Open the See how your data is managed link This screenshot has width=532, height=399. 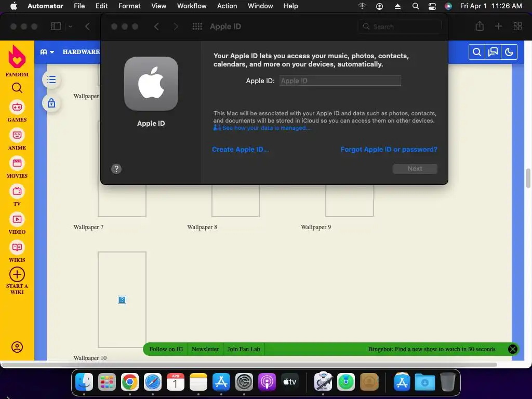pos(266,128)
